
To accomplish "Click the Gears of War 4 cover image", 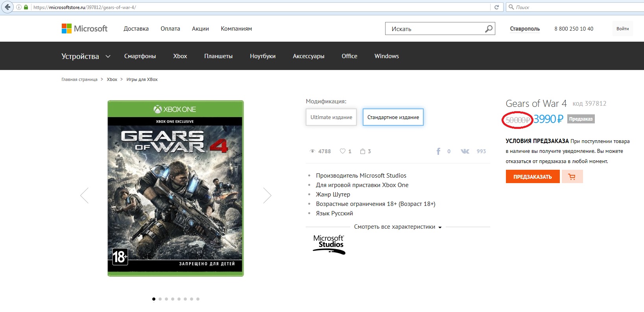I will pos(175,188).
